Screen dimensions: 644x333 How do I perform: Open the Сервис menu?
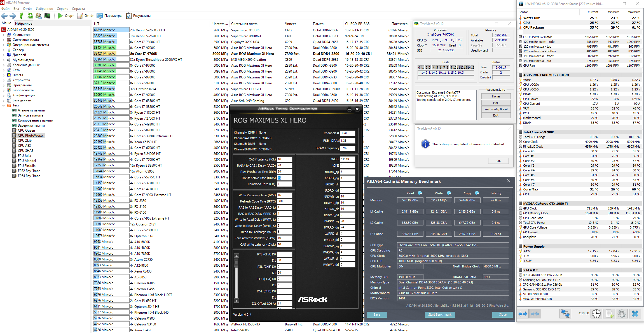click(62, 9)
